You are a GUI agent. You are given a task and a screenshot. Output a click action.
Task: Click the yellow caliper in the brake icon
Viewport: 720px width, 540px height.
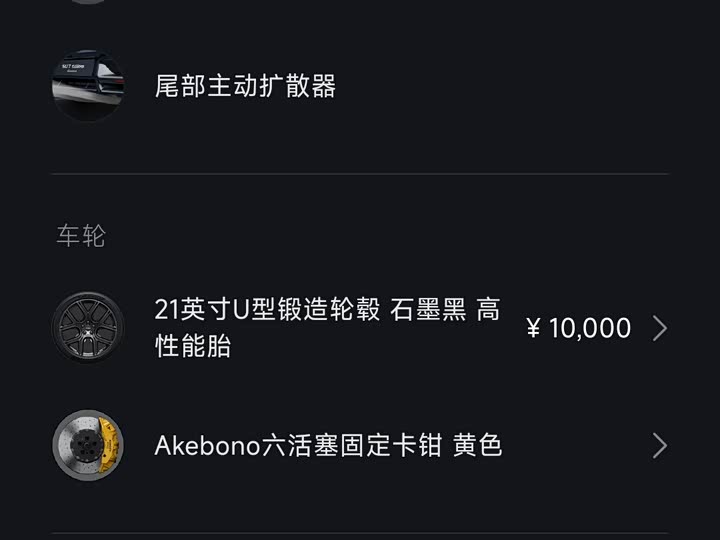click(x=106, y=443)
